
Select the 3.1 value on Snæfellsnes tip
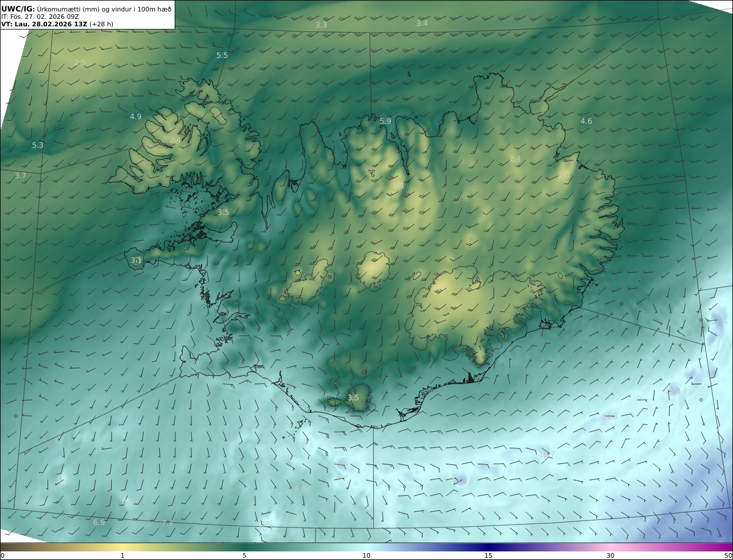(x=136, y=260)
